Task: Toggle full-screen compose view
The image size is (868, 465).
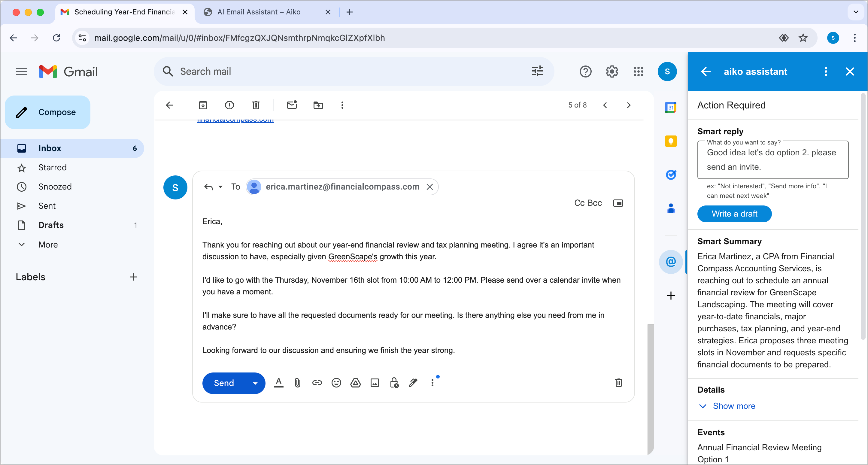Action: point(618,203)
